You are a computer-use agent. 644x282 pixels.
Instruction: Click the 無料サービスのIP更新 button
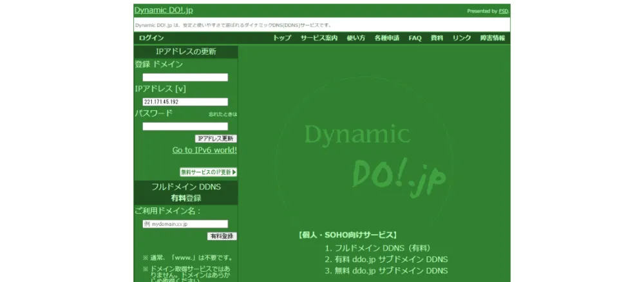point(208,172)
